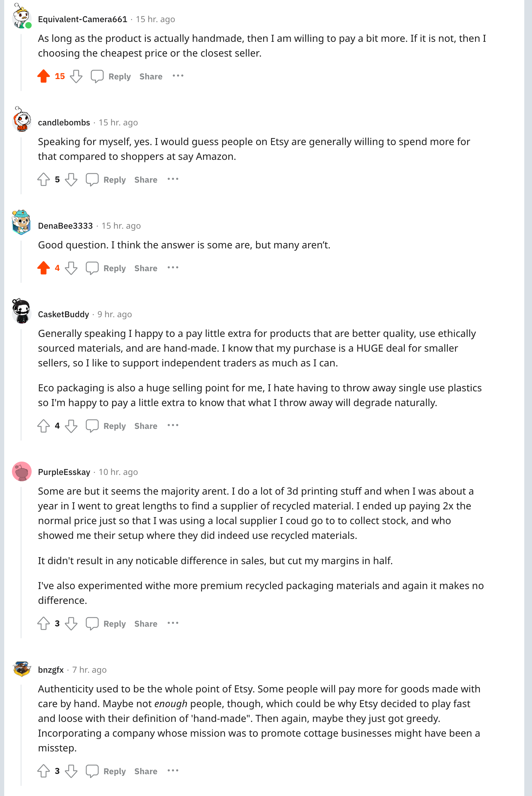Remove upvote on Equivalent-Camera661's comment
532x796 pixels.
(x=44, y=76)
